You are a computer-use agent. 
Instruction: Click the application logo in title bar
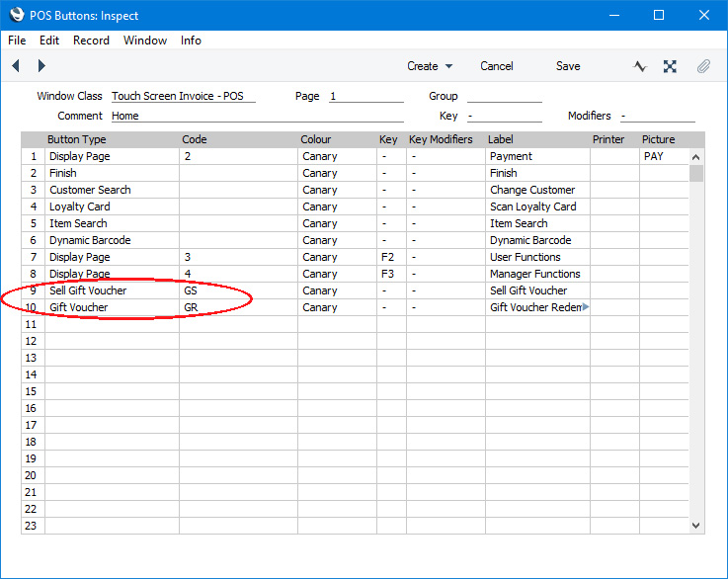coord(17,15)
